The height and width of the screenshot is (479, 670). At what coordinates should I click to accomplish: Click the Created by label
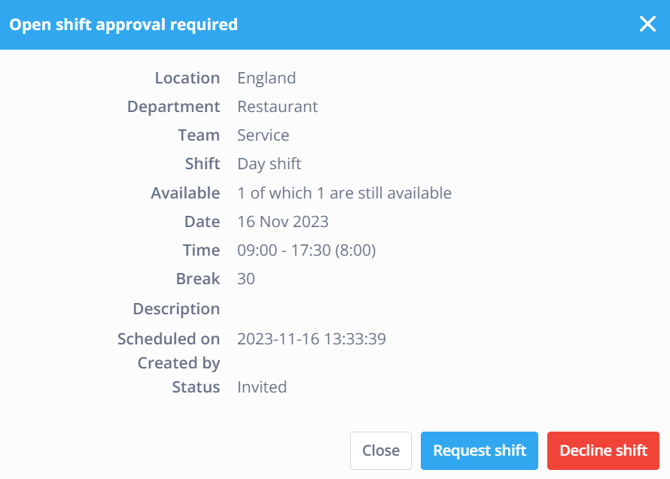(178, 363)
